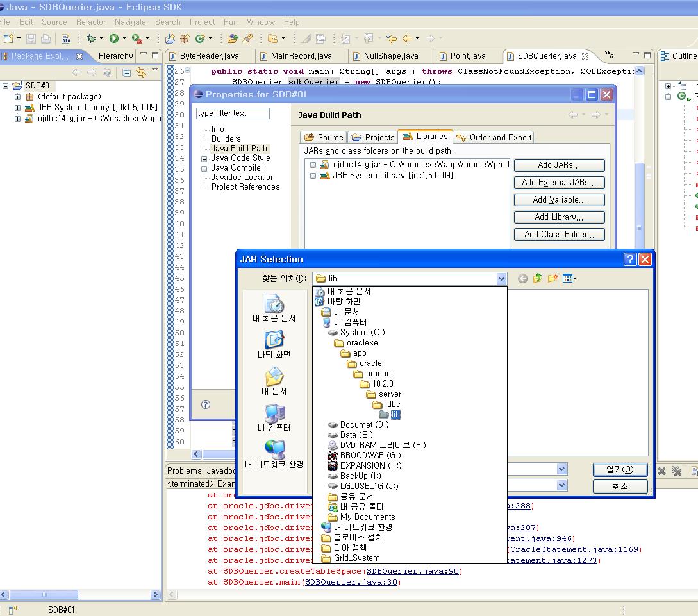Click the Add JARs... button
This screenshot has height=616, width=698.
tap(559, 165)
